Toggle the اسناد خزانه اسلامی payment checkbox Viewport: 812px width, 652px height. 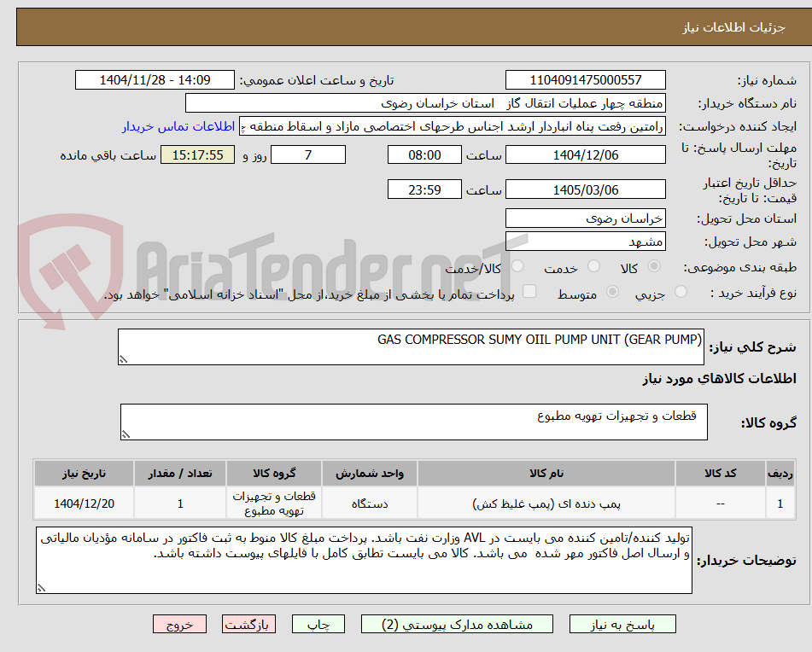tap(529, 291)
